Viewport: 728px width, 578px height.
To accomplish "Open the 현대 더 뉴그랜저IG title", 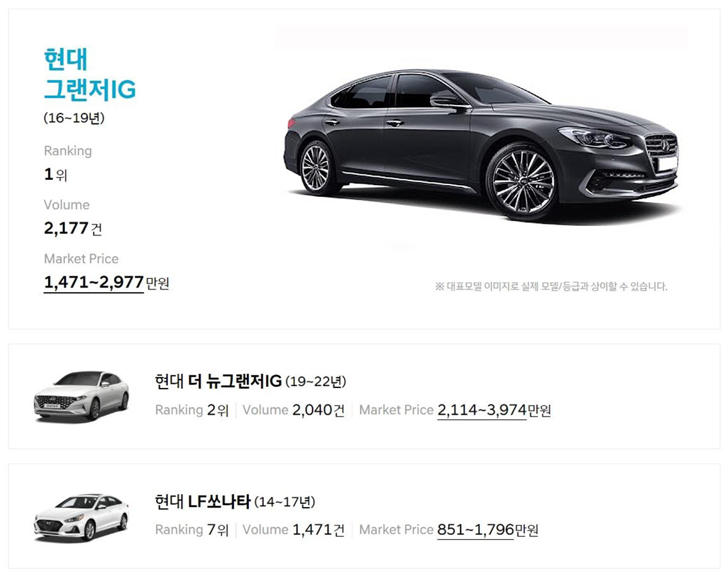I will 218,381.
